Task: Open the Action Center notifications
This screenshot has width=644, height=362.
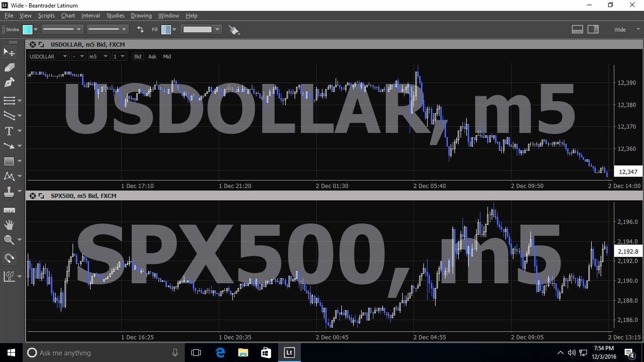Action: [629, 353]
